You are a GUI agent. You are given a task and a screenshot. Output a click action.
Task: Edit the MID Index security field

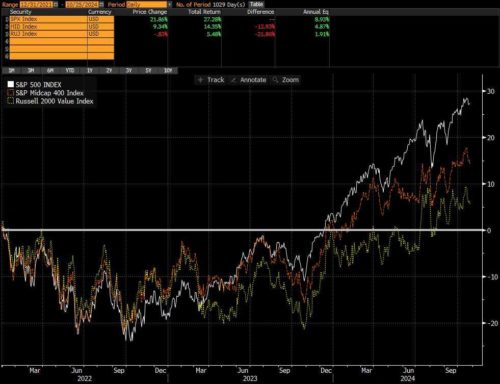[48, 27]
